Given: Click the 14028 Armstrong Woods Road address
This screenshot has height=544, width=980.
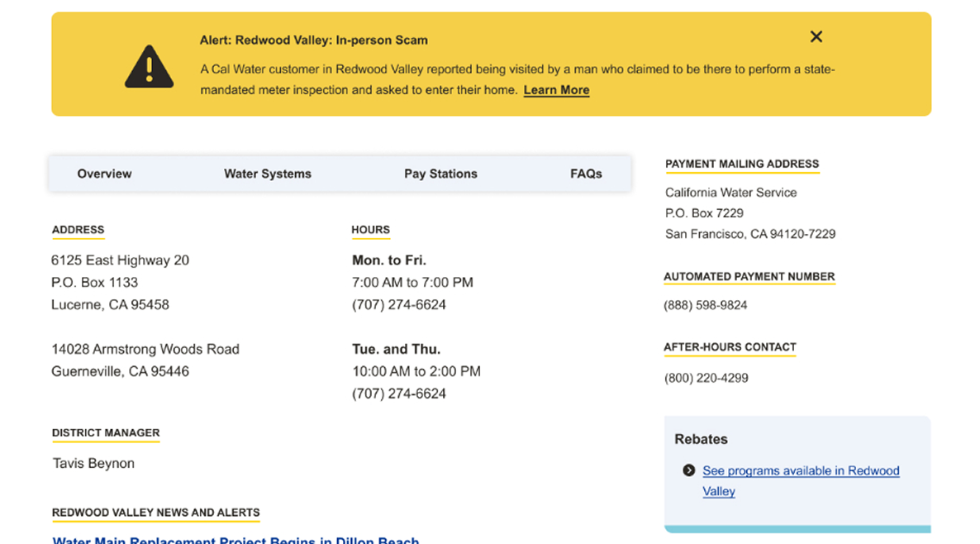Looking at the screenshot, I should coord(145,349).
